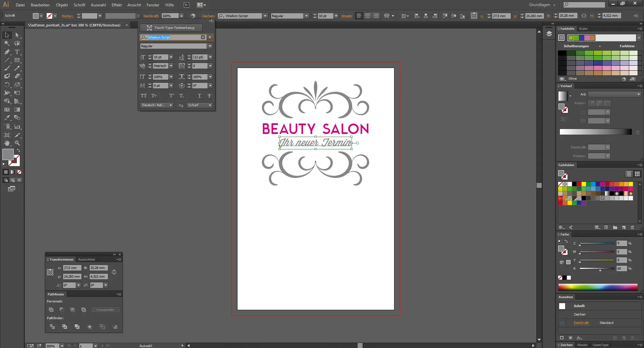Viewport: 644px width, 348px height.
Task: Pick the Zoom tool
Action: (17, 143)
